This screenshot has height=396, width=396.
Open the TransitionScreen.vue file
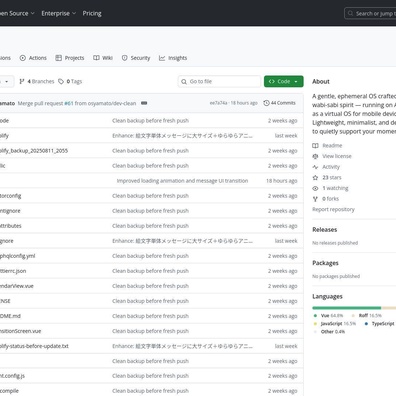pos(20,331)
